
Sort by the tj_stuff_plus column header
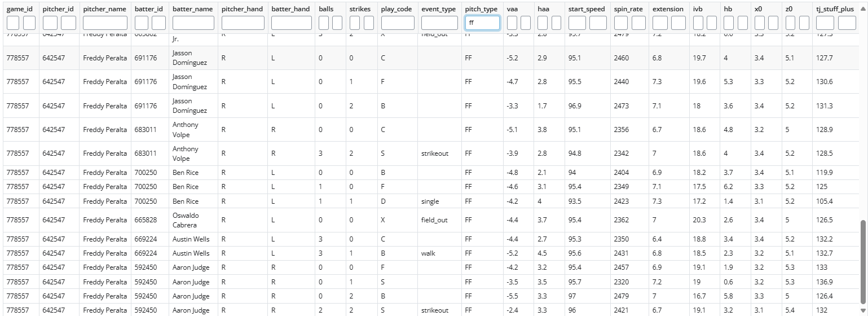(835, 9)
